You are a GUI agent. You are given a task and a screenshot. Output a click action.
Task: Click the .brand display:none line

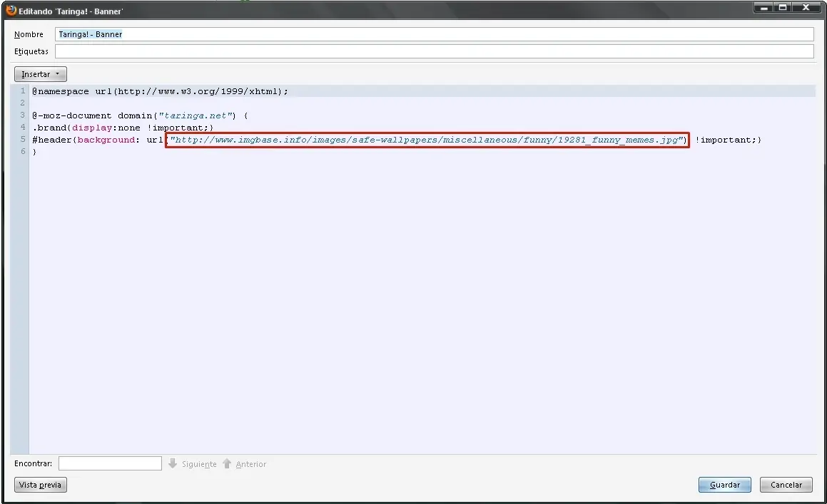[123, 128]
